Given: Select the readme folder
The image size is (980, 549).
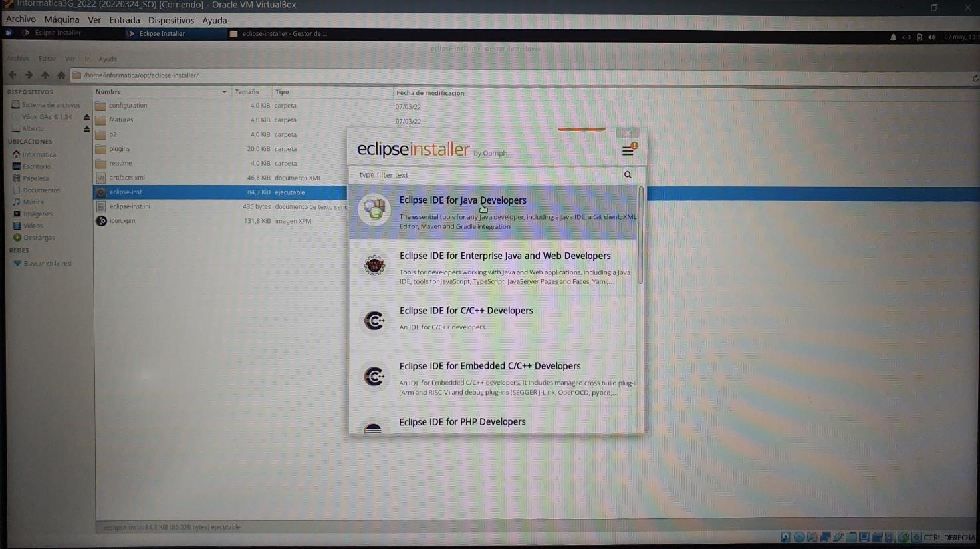Looking at the screenshot, I should click(120, 163).
